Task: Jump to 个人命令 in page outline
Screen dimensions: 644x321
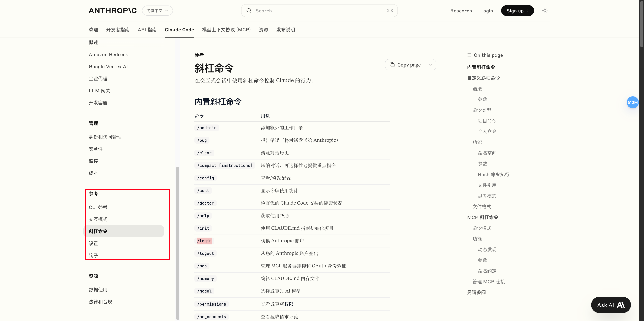Action: click(487, 132)
